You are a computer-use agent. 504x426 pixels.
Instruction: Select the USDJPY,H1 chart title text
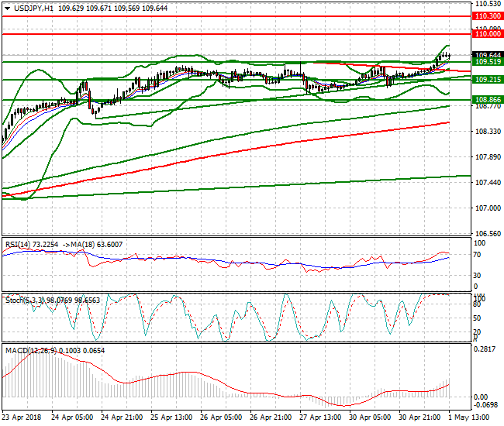point(34,9)
